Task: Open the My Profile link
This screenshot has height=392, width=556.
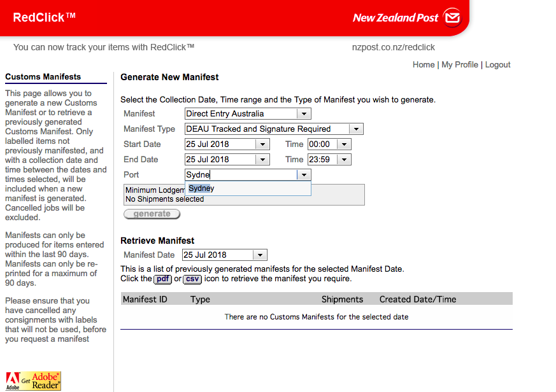Action: [x=460, y=64]
